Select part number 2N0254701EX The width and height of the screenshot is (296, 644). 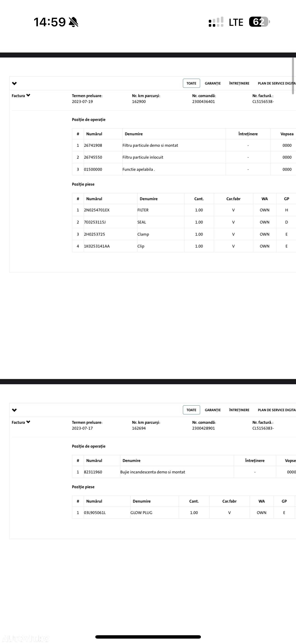tap(97, 210)
